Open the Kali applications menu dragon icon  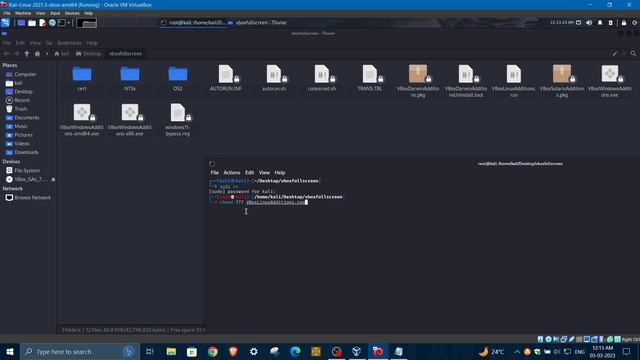point(5,23)
